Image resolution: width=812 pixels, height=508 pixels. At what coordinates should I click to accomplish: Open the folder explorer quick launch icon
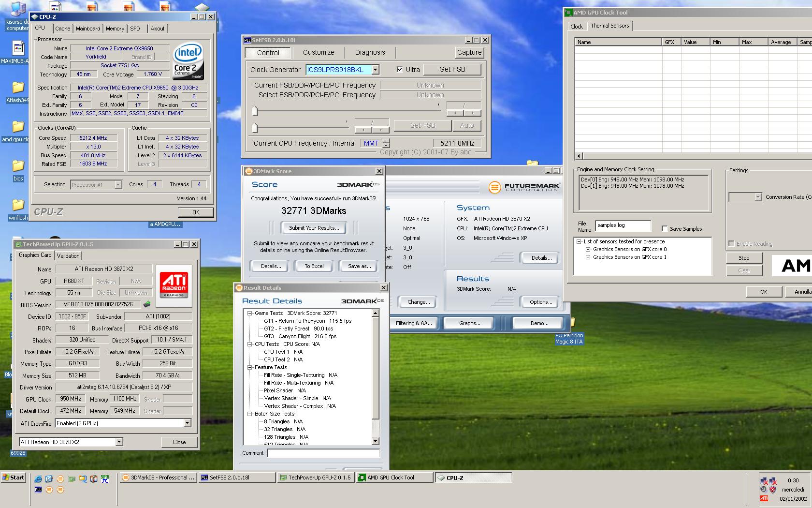tap(83, 479)
